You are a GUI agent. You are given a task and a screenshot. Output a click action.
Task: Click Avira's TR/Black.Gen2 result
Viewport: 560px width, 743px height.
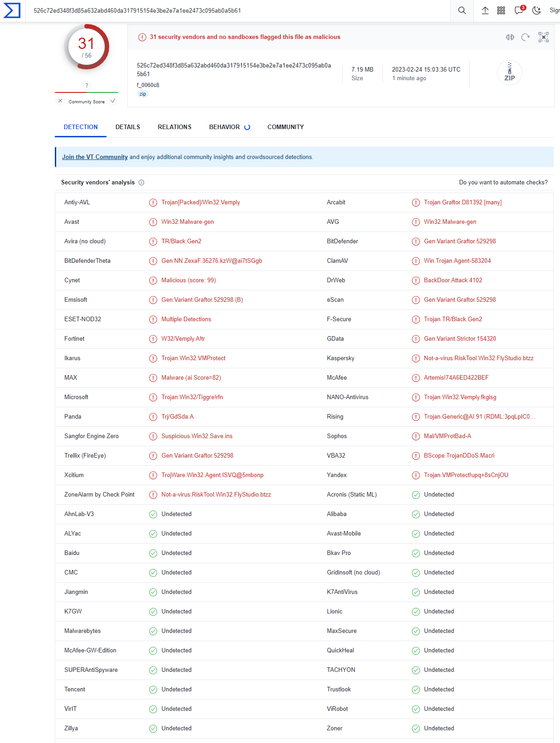(181, 241)
